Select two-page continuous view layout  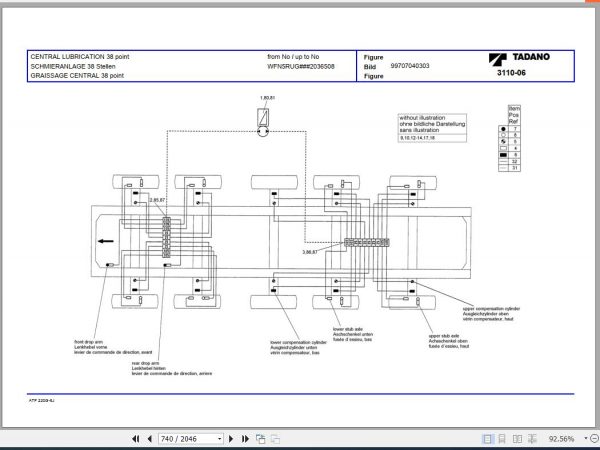point(532,439)
